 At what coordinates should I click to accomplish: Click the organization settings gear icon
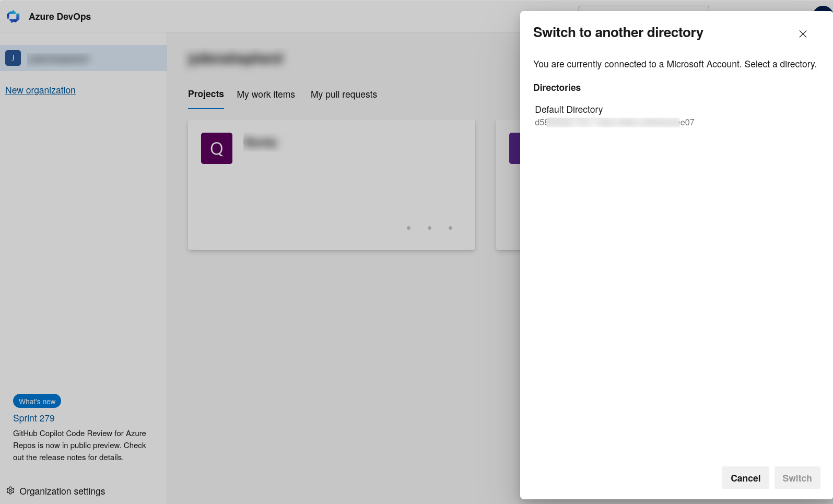point(10,491)
